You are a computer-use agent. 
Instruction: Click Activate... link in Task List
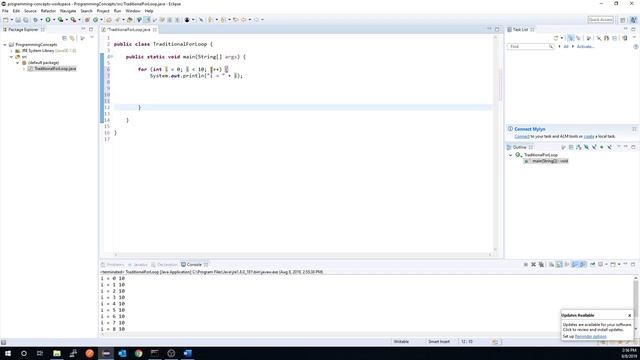coord(585,47)
